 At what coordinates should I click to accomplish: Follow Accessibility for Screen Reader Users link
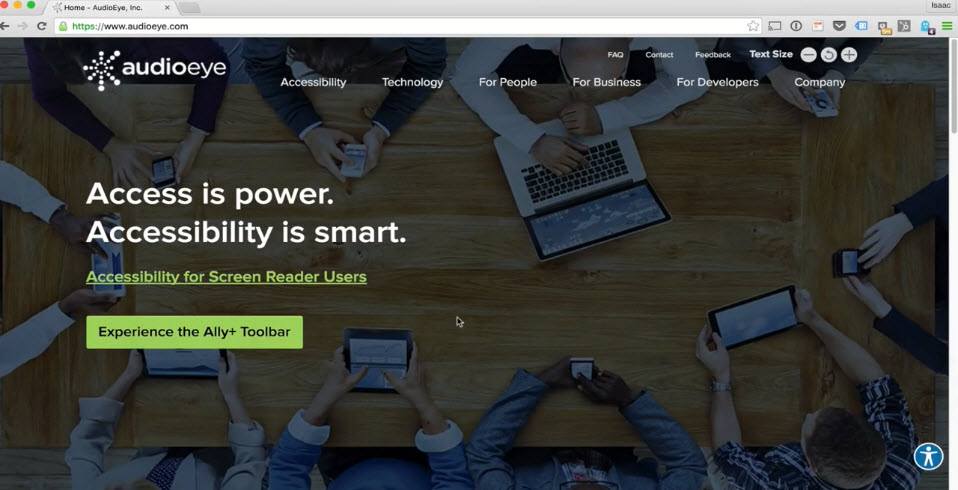(226, 277)
